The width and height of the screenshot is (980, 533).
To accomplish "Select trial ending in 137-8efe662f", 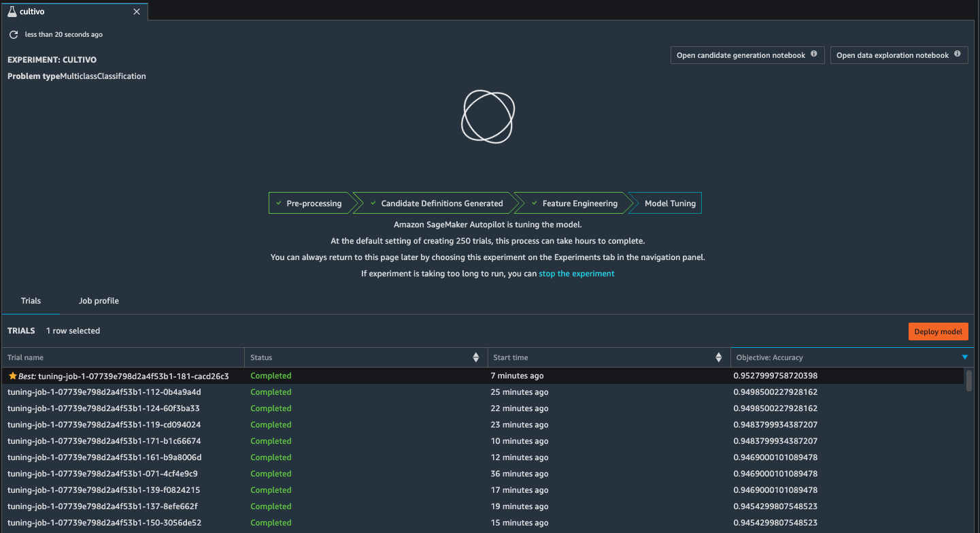I will pos(482,506).
